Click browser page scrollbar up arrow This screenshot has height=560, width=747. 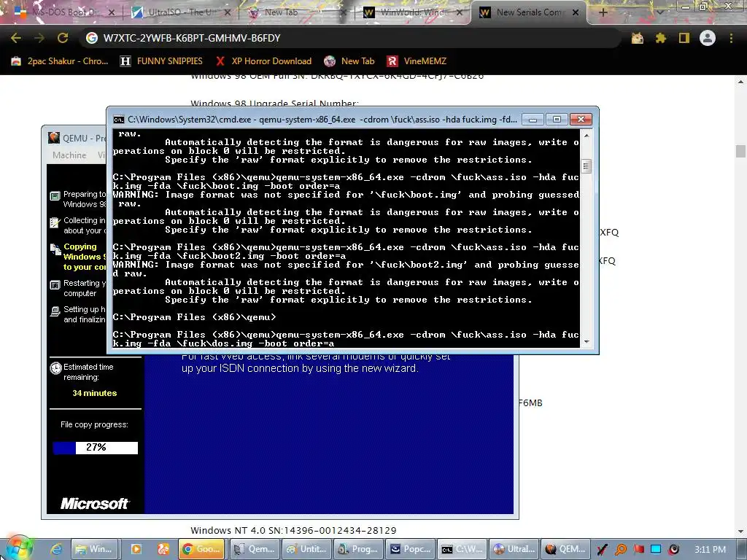tap(740, 82)
